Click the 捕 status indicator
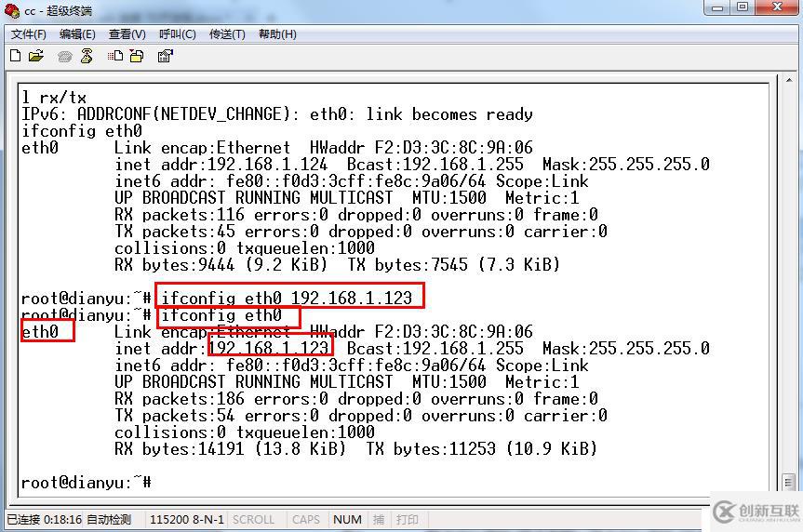 (x=379, y=520)
